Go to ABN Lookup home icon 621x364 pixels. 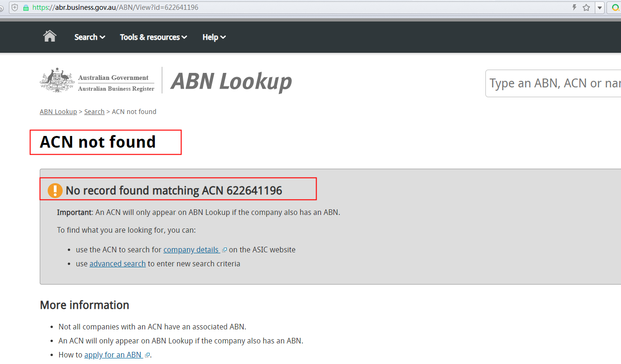pos(50,36)
